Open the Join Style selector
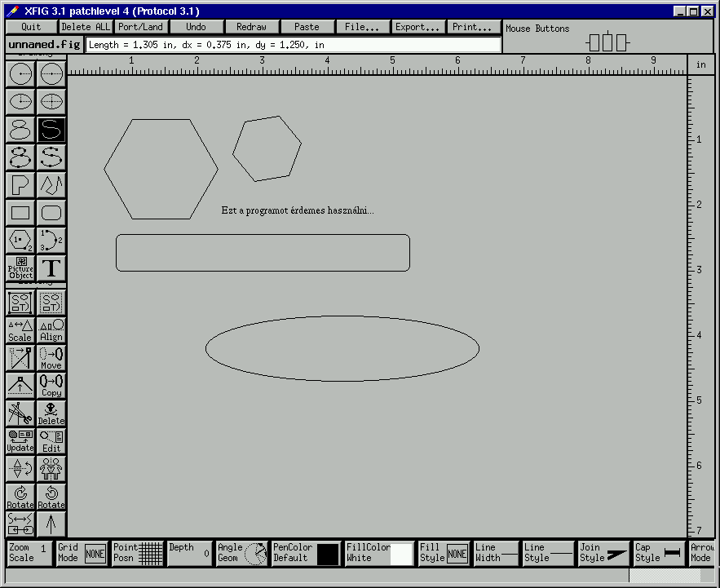 603,553
